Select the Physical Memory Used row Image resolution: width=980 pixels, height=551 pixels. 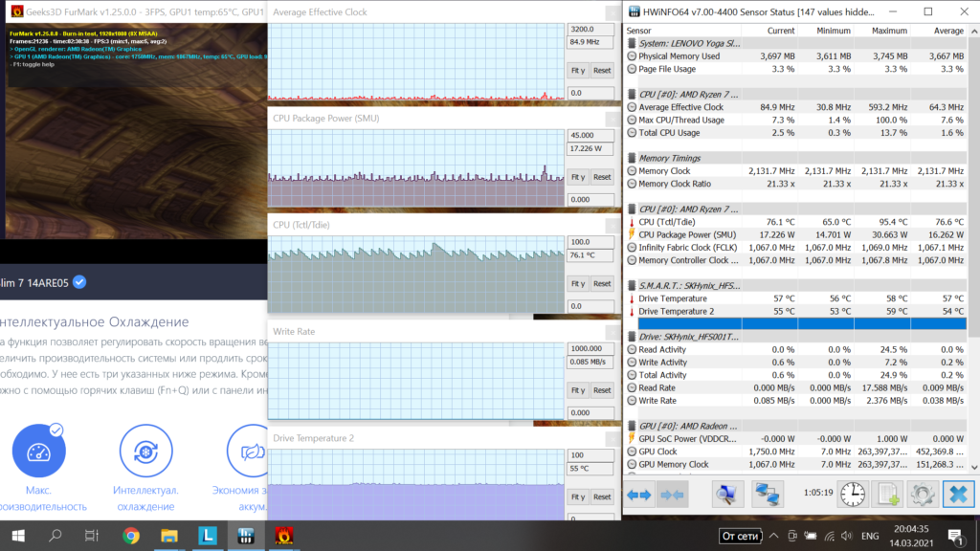point(796,56)
